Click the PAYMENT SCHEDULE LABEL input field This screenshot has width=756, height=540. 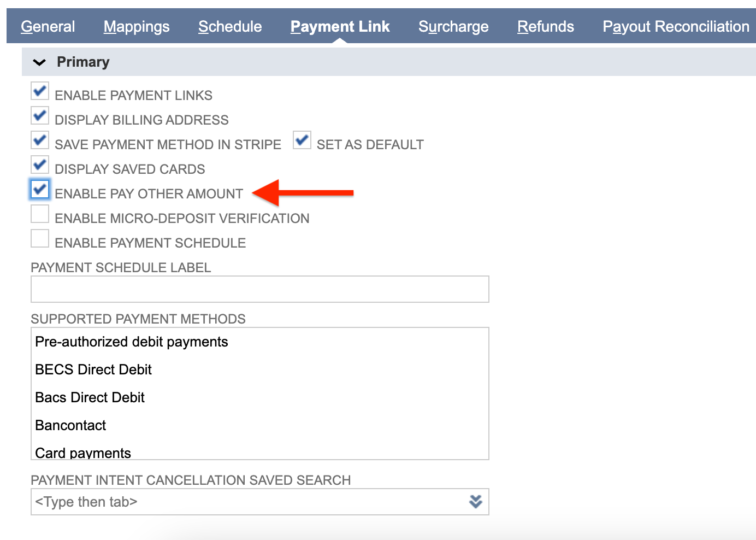[x=259, y=289]
